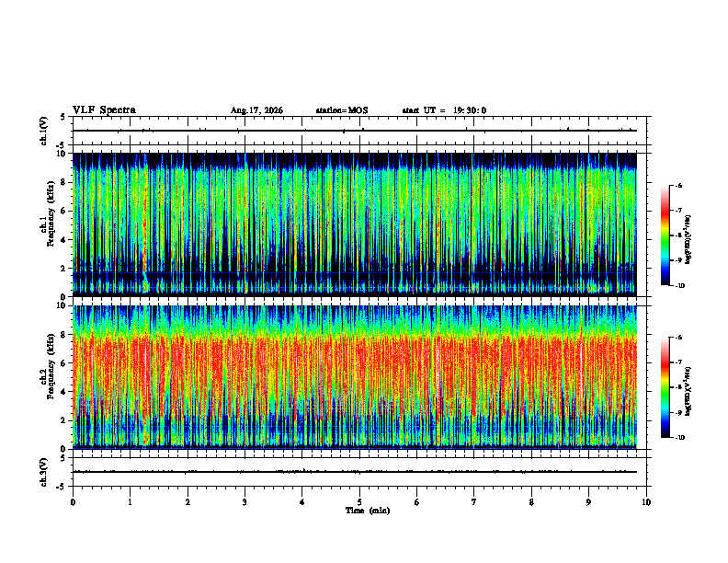This screenshot has width=728, height=563.
Task: Click the "10" tick on the time axis
Action: tap(646, 502)
